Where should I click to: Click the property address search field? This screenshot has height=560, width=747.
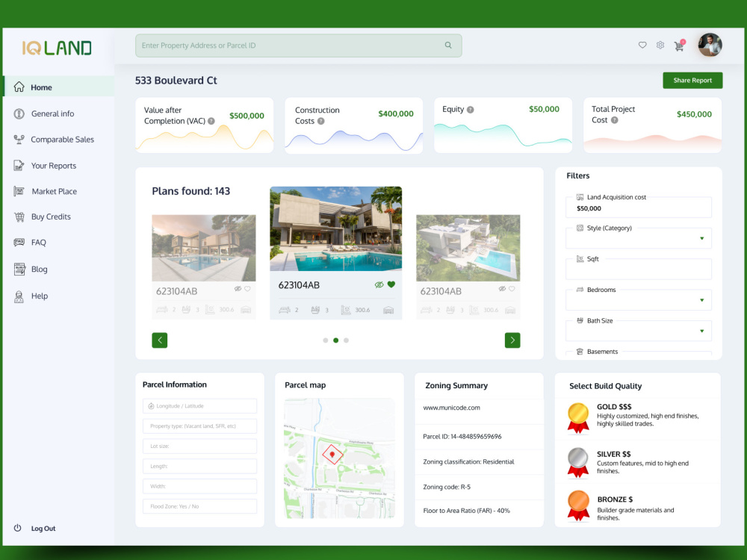tap(299, 46)
